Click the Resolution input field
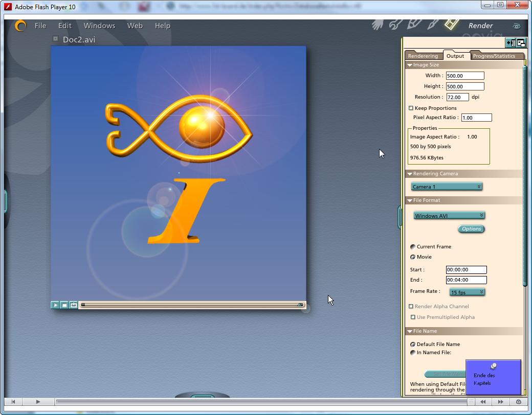The width and height of the screenshot is (532, 415). click(458, 97)
